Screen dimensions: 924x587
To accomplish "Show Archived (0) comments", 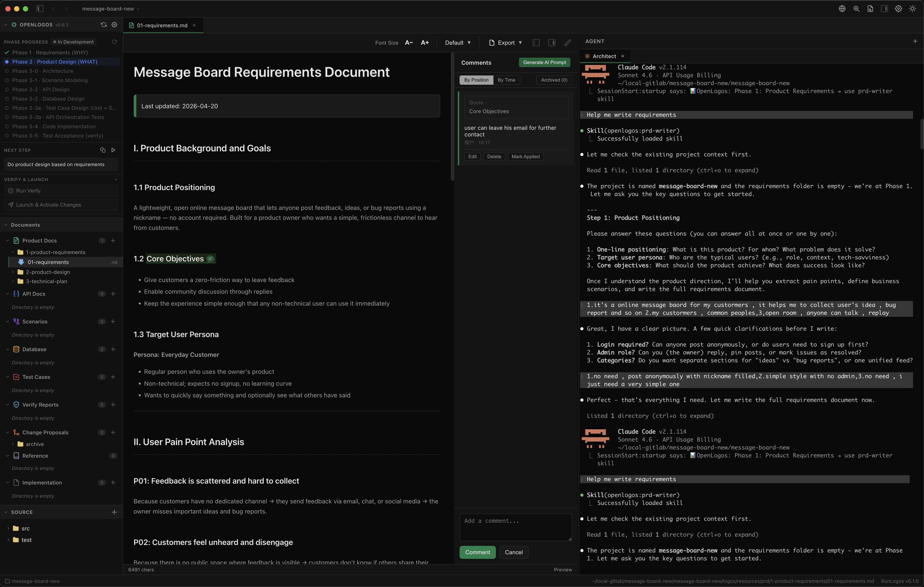I will (554, 80).
